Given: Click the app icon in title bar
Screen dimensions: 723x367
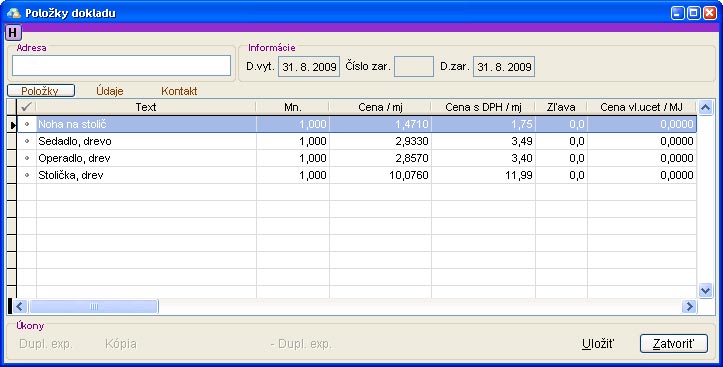Looking at the screenshot, I should pos(14,13).
